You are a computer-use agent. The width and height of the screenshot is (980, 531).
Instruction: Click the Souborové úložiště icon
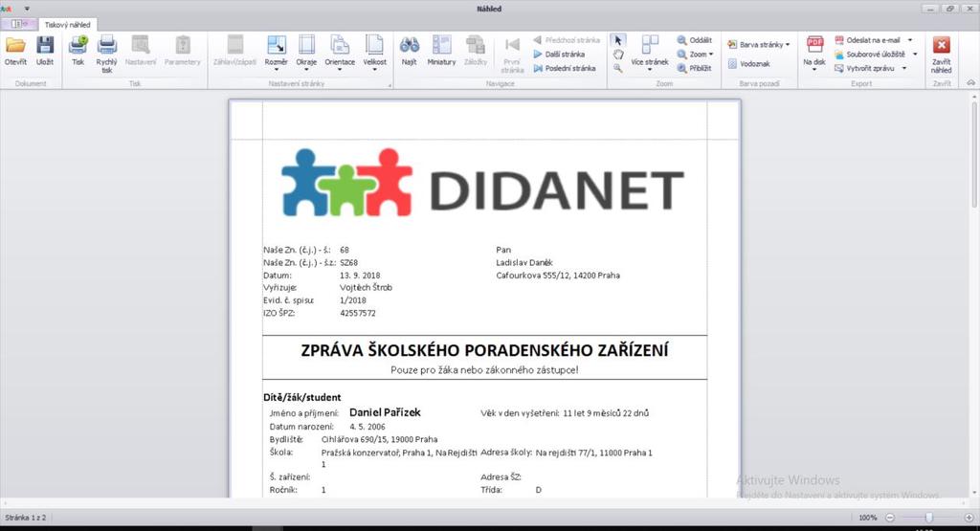click(x=839, y=55)
